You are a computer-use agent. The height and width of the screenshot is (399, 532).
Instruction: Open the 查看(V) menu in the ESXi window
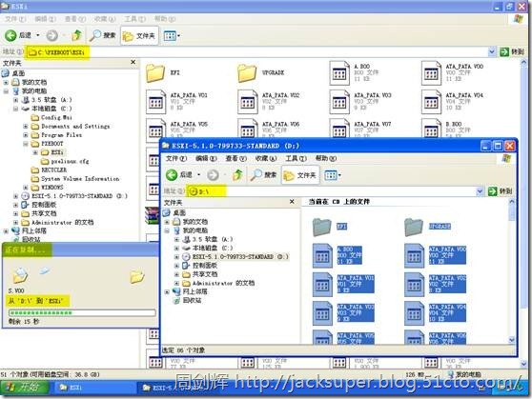[x=75, y=19]
